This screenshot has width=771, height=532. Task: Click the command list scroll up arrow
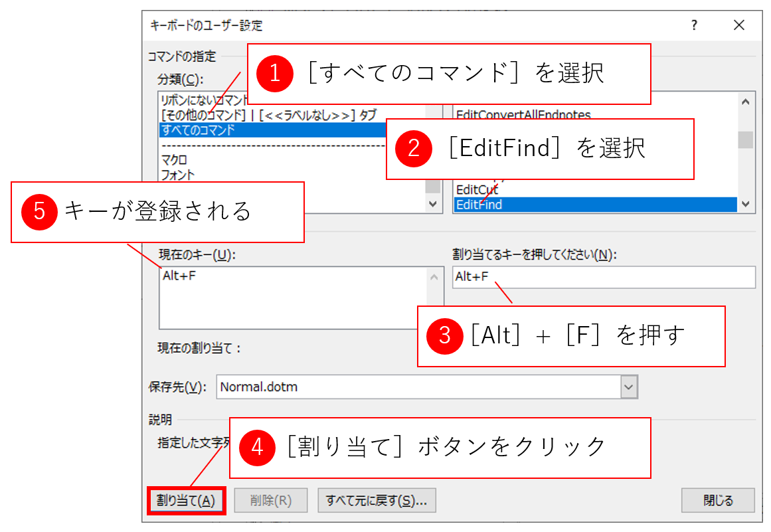[746, 102]
